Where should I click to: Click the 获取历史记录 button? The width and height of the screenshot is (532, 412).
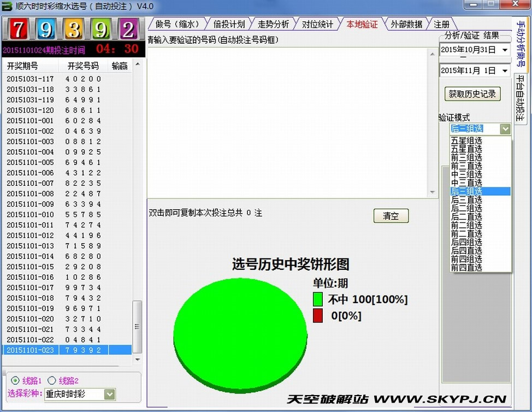(x=472, y=94)
